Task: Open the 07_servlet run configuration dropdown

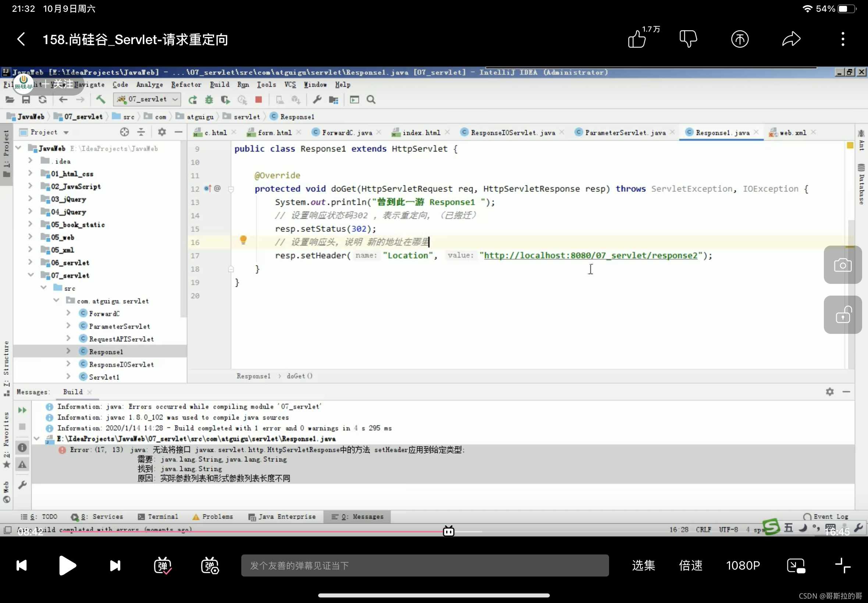Action: pyautogui.click(x=175, y=99)
